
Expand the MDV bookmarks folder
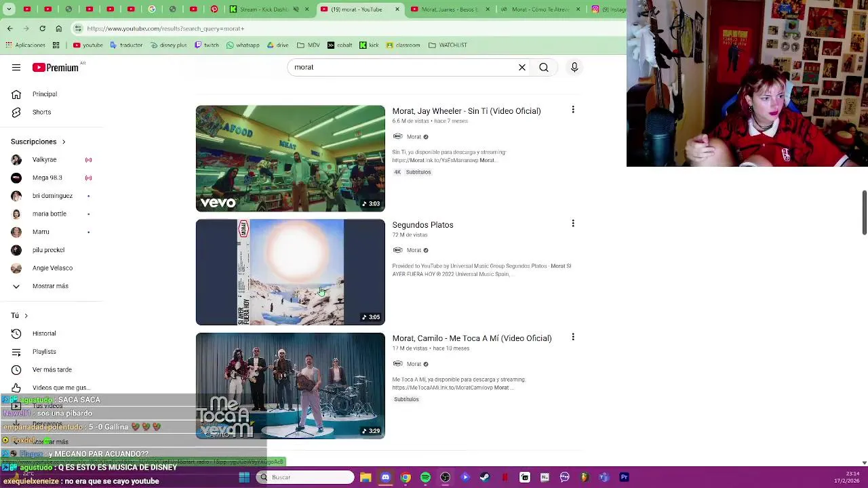pos(308,45)
